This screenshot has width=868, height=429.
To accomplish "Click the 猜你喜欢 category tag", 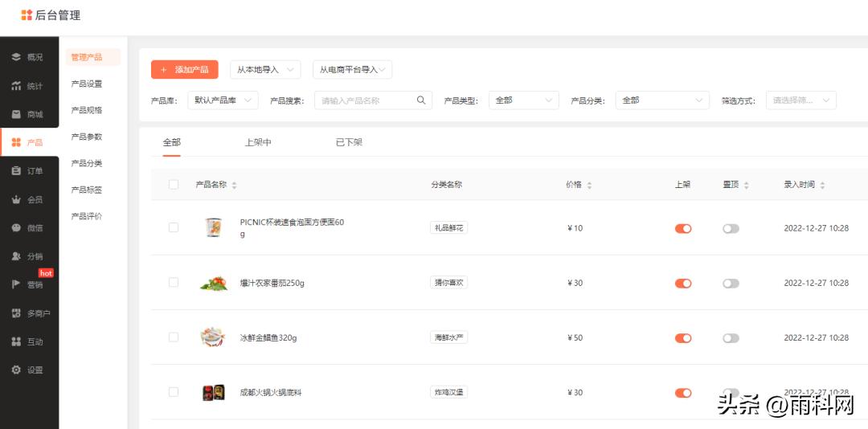I will [449, 282].
